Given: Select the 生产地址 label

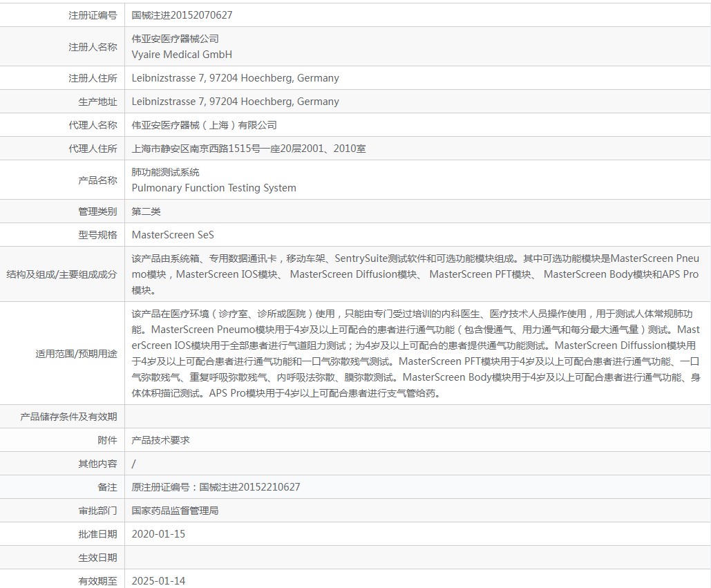Looking at the screenshot, I should 97,102.
